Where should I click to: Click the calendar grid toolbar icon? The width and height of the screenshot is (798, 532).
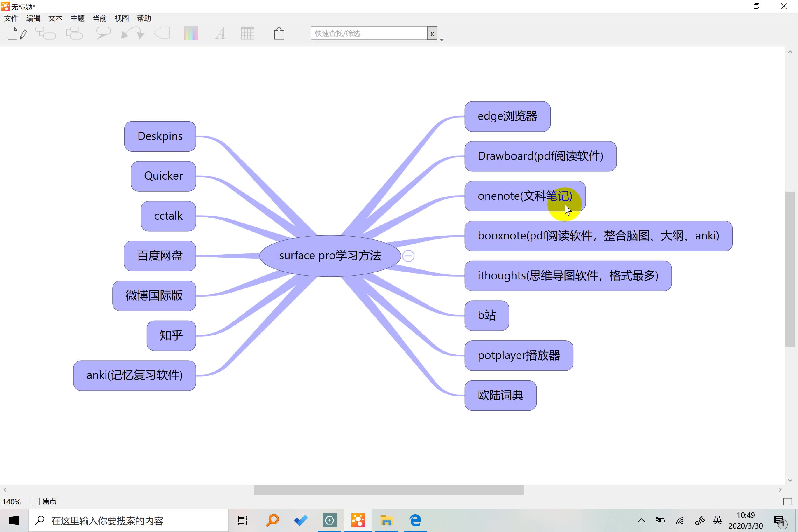[x=247, y=33]
